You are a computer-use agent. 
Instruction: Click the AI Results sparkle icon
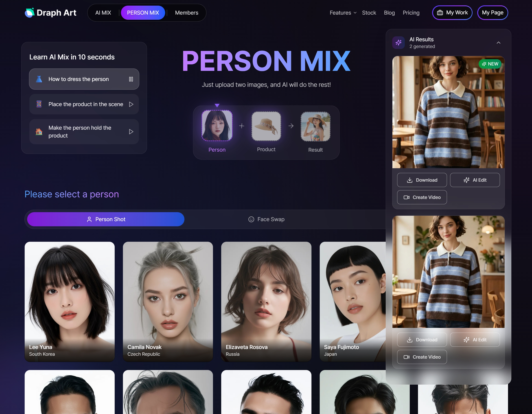point(398,43)
